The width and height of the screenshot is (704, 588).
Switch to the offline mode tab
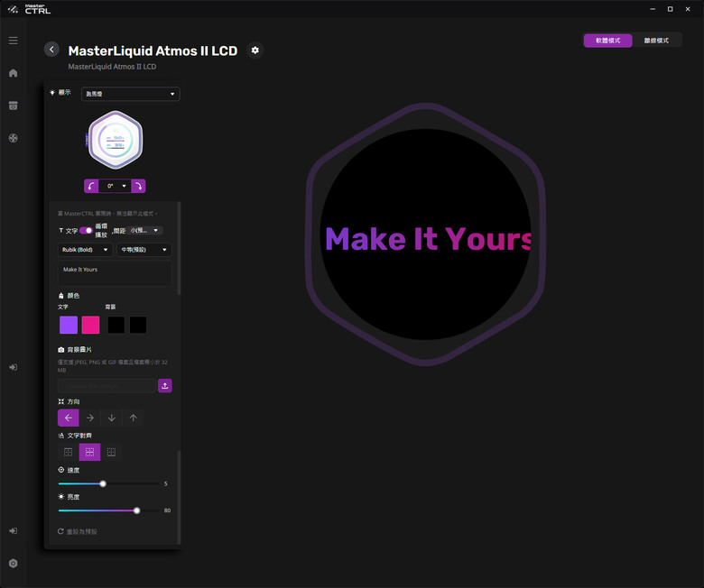point(656,41)
